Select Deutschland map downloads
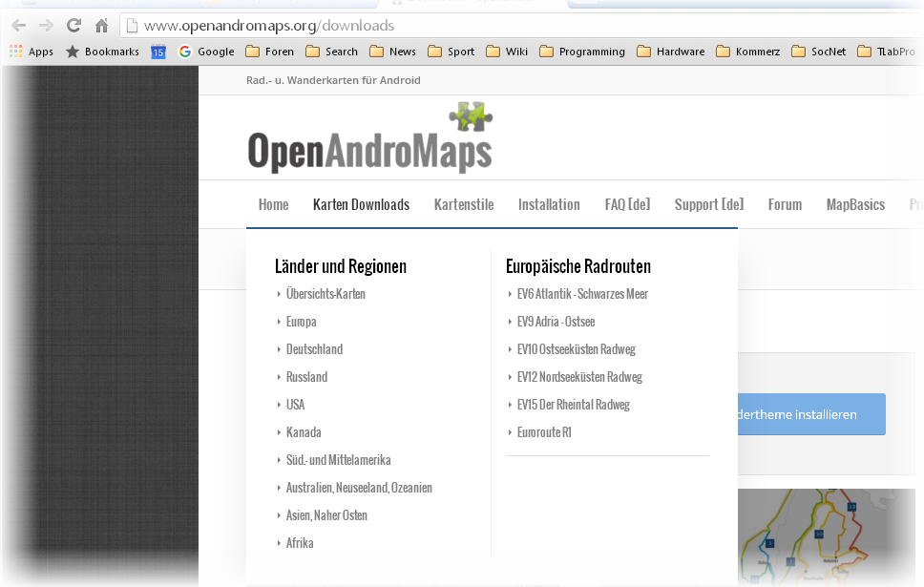 point(314,349)
